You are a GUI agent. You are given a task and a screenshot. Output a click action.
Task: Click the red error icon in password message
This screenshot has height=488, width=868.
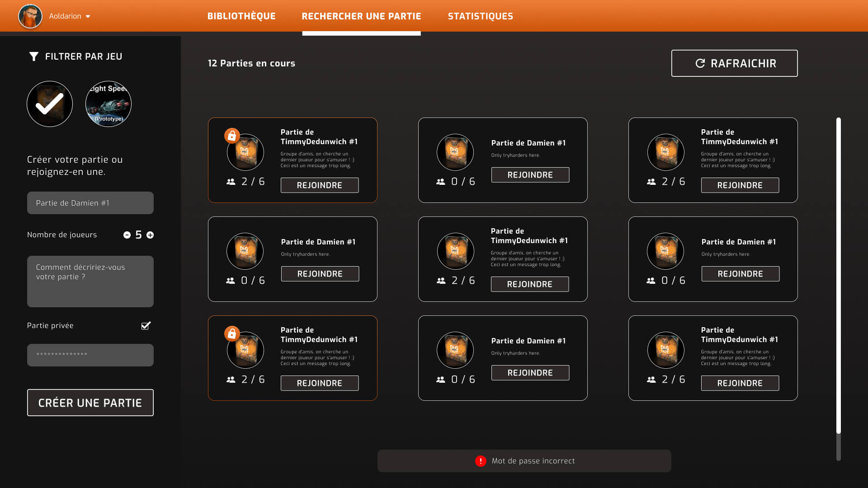tap(481, 461)
